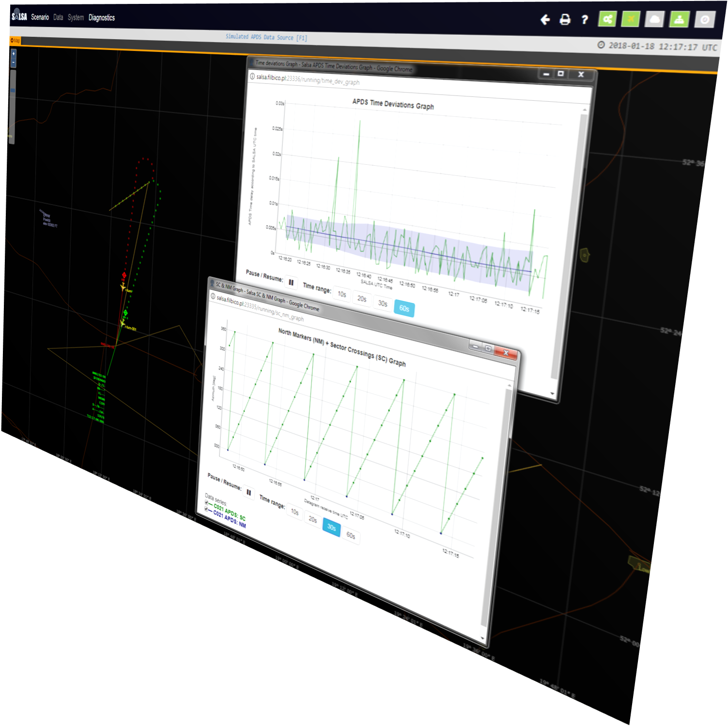
Task: Pause the SC & NM graph
Action: coord(248,492)
